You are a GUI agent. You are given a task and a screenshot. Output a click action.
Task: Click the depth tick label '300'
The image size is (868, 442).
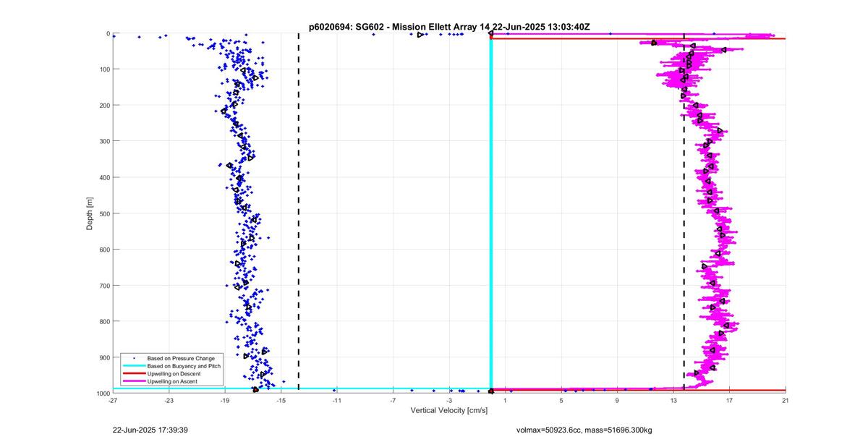point(104,142)
